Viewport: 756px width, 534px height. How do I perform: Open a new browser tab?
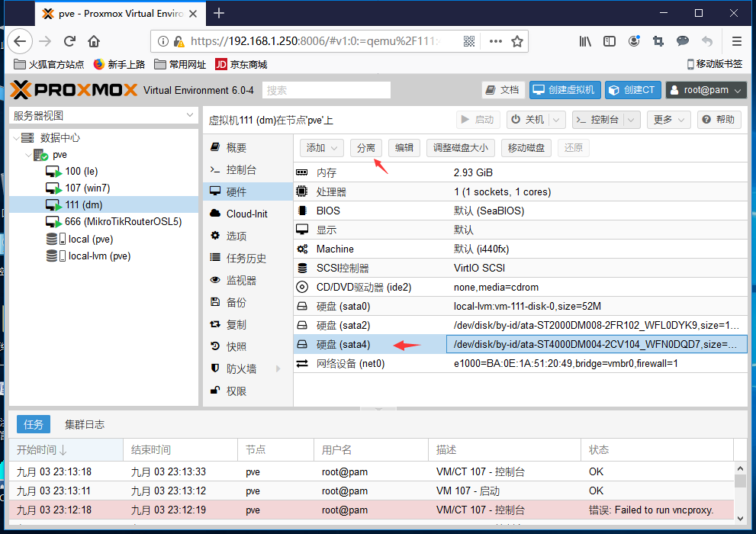click(219, 13)
